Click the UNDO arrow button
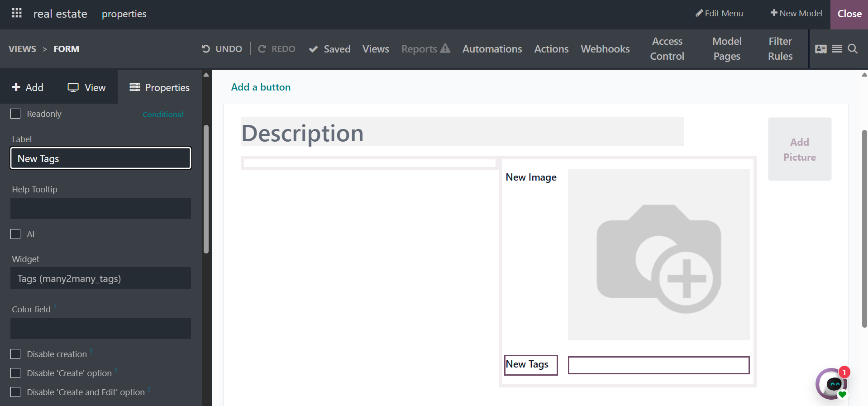Image resolution: width=868 pixels, height=406 pixels. [222, 49]
